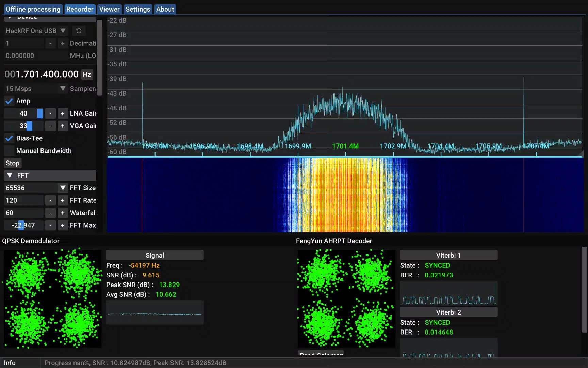Disable the Amp checkbox
The width and height of the screenshot is (588, 368).
[x=9, y=101]
